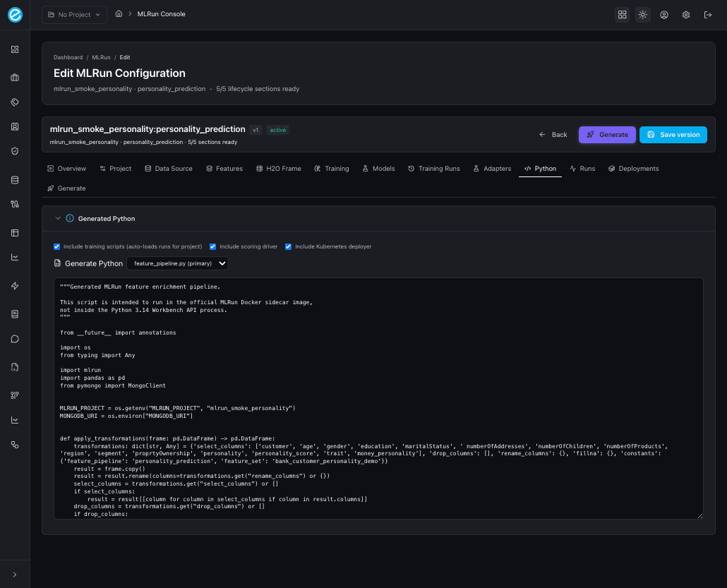Image resolution: width=727 pixels, height=588 pixels.
Task: Select the database icon in the left sidebar
Action: 14,179
